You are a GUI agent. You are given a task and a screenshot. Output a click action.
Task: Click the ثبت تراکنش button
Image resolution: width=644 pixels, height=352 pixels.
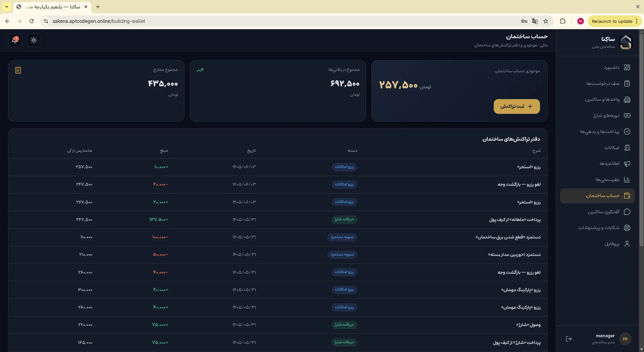(x=517, y=106)
